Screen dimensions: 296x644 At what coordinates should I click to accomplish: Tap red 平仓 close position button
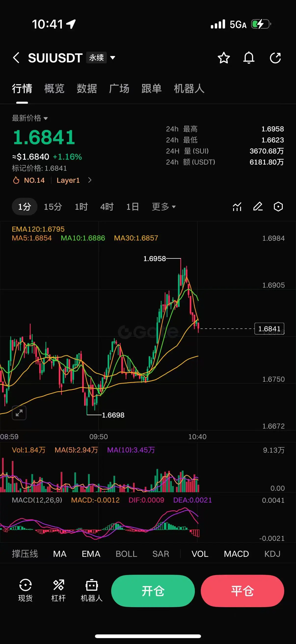[x=242, y=591]
